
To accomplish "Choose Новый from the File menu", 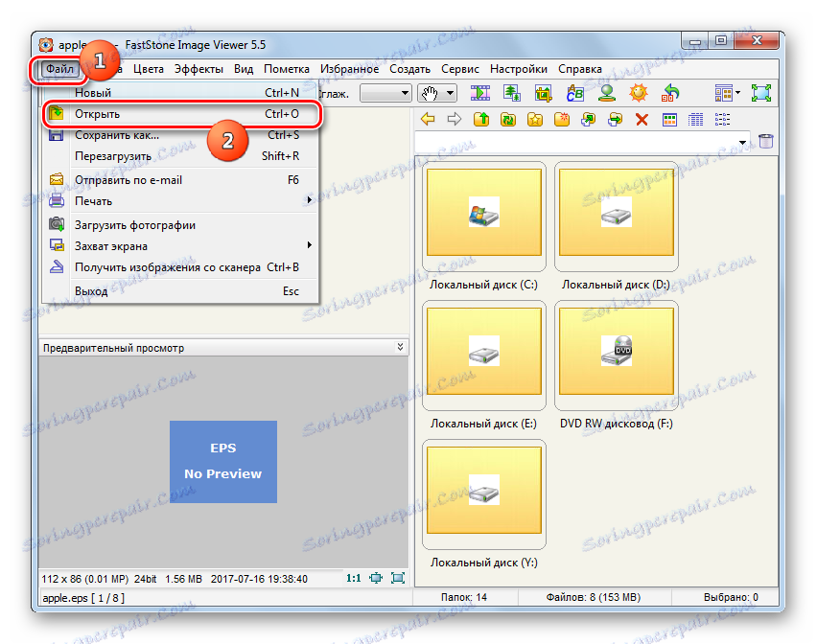I will tap(180, 93).
